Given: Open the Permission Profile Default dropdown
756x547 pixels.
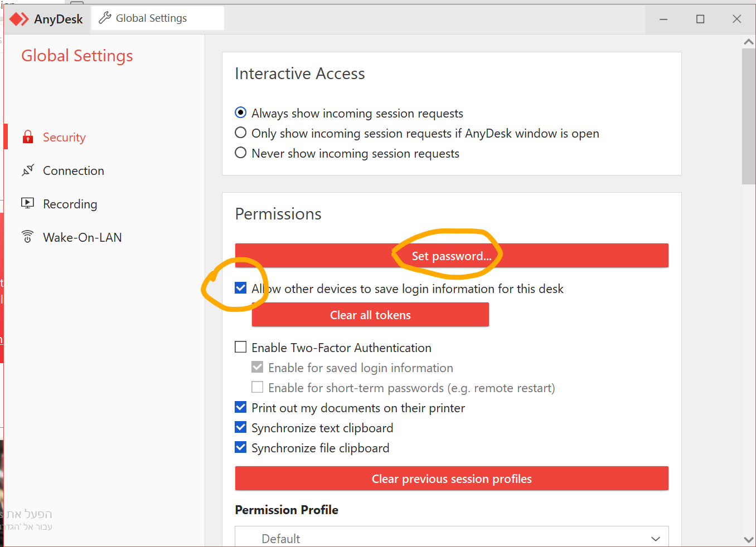Looking at the screenshot, I should tap(452, 537).
